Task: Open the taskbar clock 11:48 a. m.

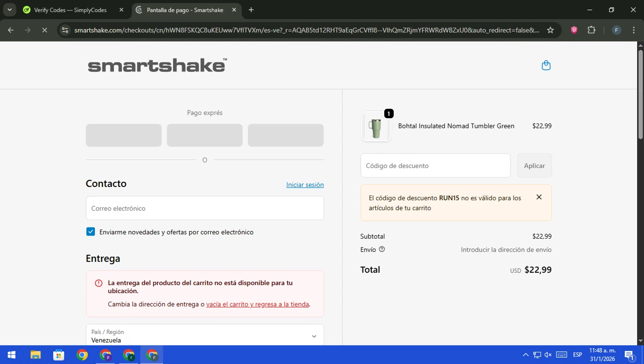Action: pos(602,355)
